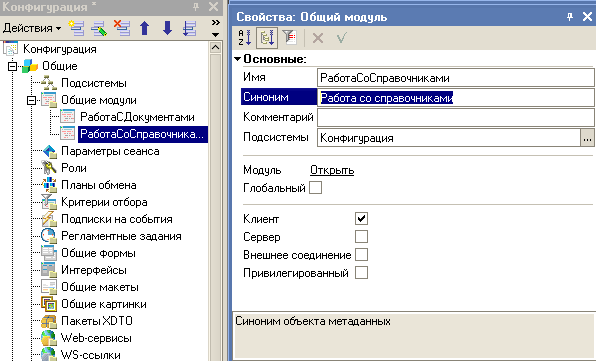596x361 pixels.
Task: Click the Интерфейсы icon
Action: coord(49,270)
